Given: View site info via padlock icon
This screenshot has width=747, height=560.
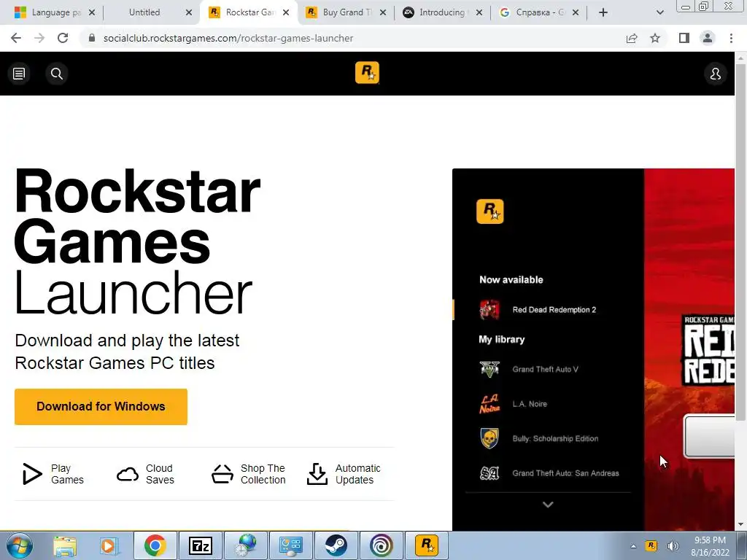Looking at the screenshot, I should 92,38.
